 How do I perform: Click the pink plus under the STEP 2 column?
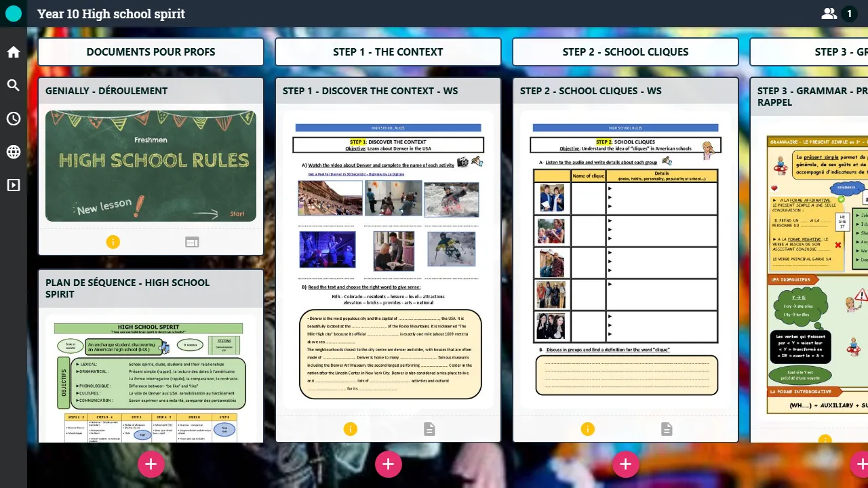tap(626, 464)
